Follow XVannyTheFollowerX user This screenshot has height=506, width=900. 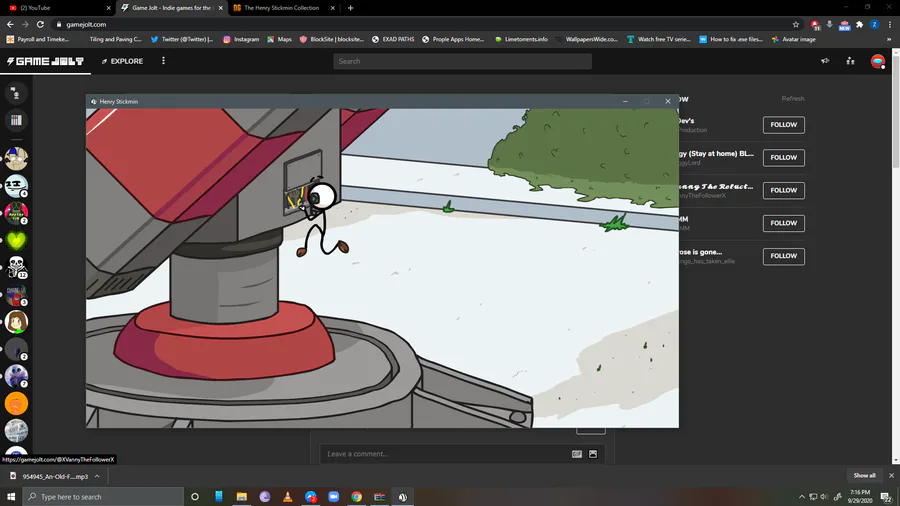pyautogui.click(x=783, y=190)
